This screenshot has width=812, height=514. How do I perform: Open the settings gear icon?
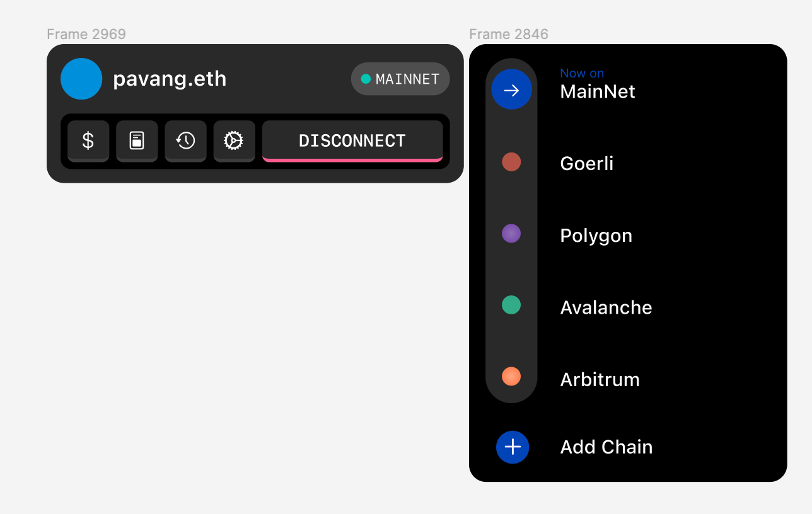(x=234, y=140)
